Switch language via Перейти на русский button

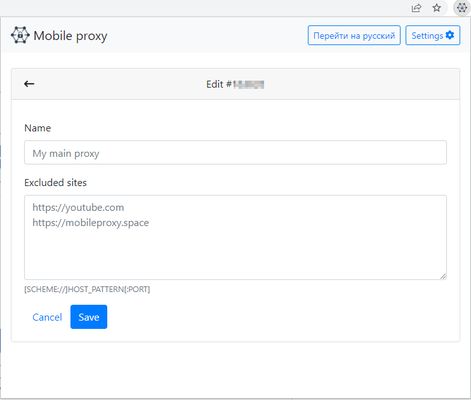click(x=354, y=35)
